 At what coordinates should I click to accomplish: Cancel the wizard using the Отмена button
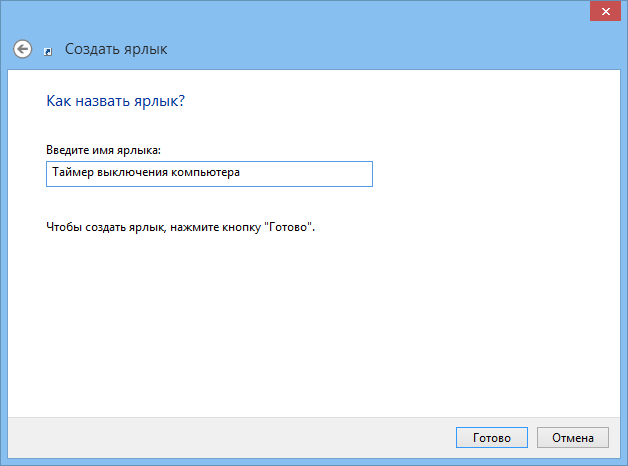(x=573, y=438)
